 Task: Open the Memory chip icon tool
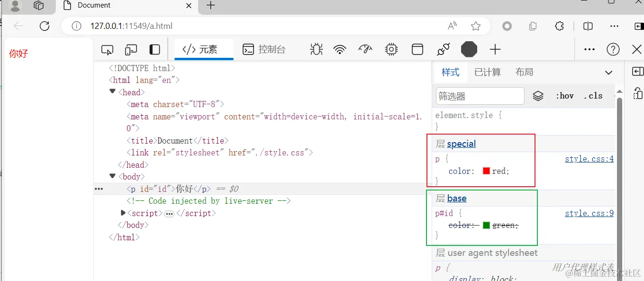click(391, 49)
